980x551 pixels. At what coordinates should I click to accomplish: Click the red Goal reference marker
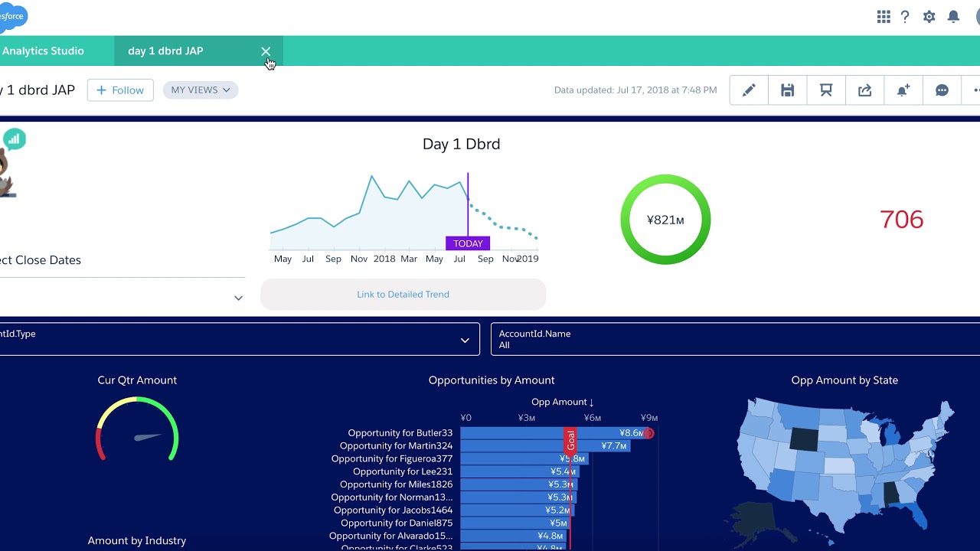[570, 440]
